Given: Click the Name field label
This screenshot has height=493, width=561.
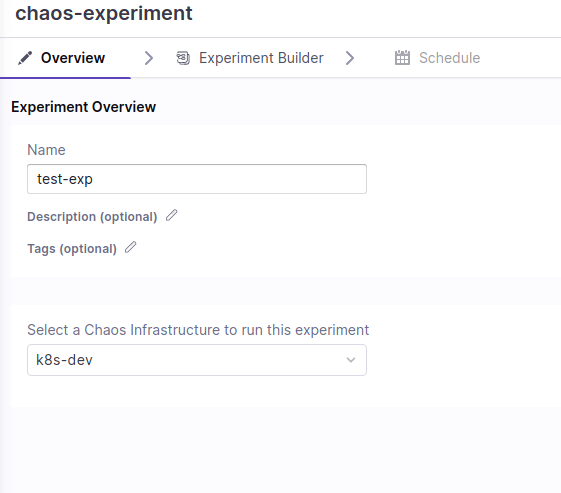Looking at the screenshot, I should click(x=47, y=150).
